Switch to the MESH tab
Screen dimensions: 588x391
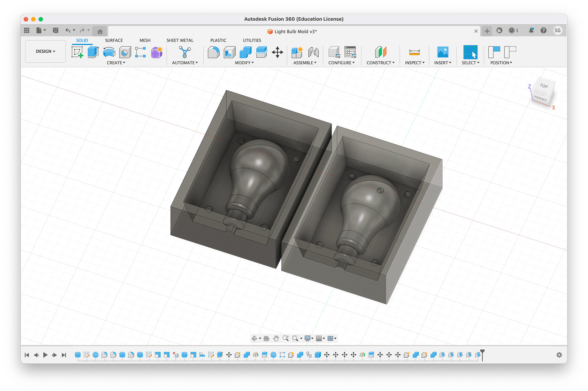pos(145,40)
